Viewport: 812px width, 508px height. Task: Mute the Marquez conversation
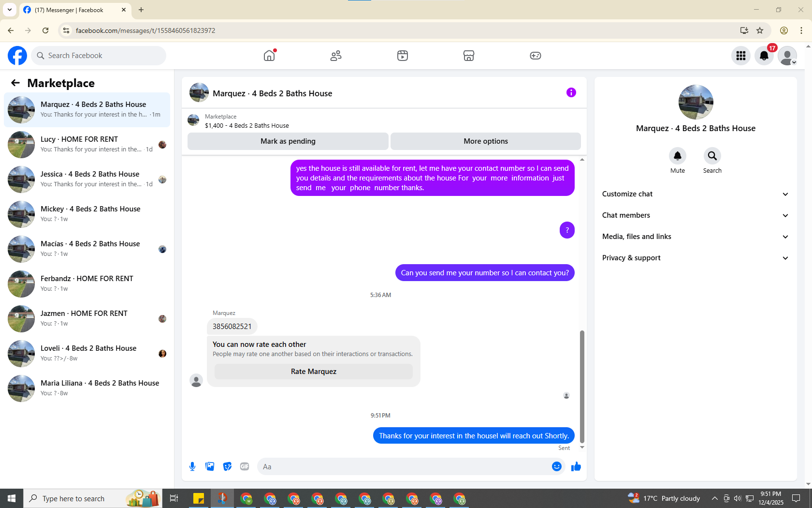tap(678, 156)
